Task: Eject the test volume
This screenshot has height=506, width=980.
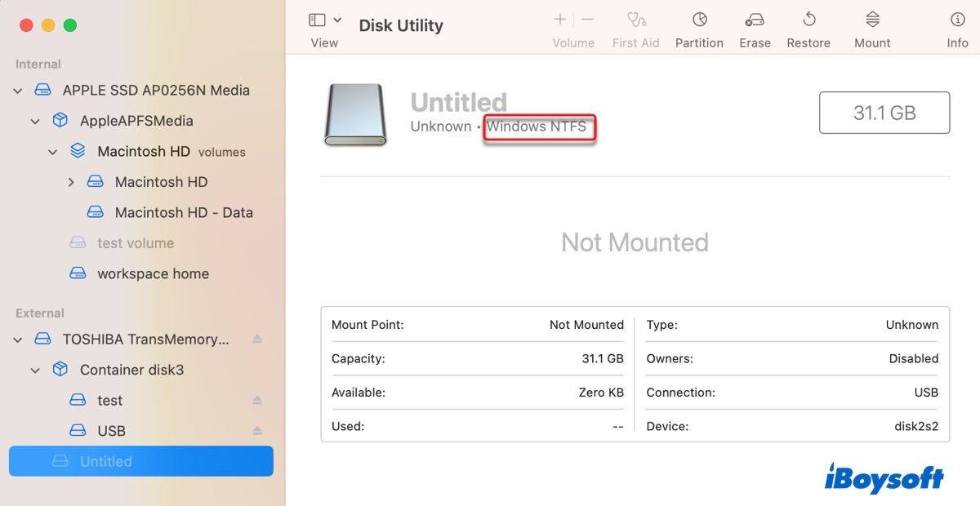Action: point(256,400)
